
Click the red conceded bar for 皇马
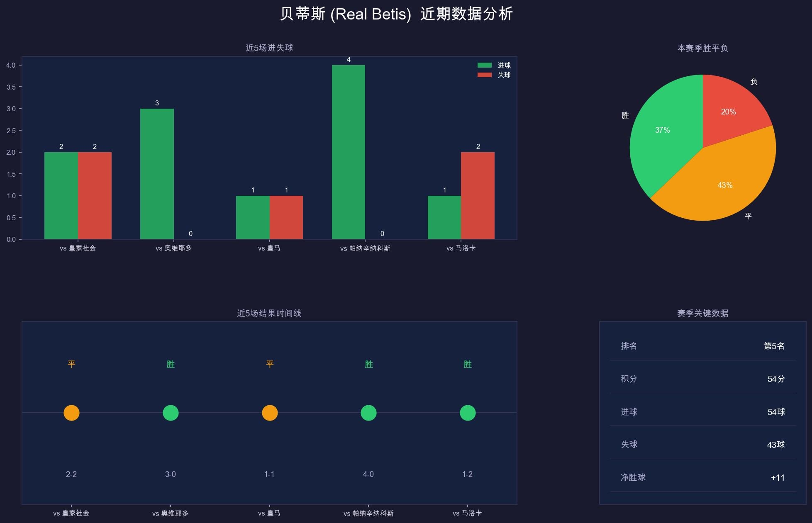coord(286,217)
